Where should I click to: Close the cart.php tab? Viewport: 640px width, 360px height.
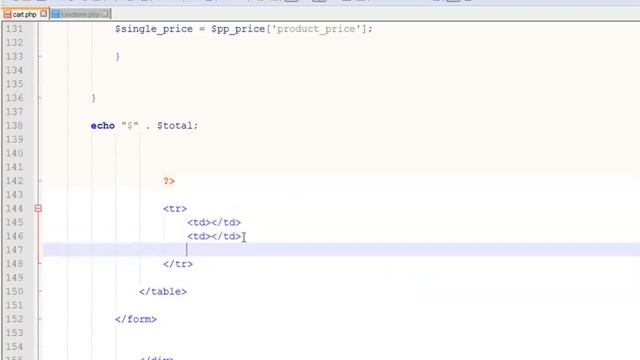point(43,14)
